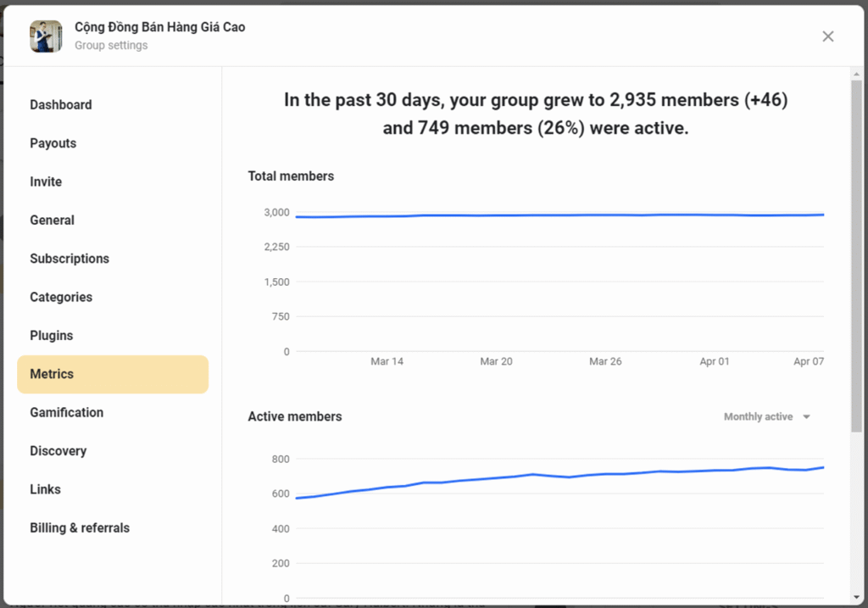Click the 800 axis value
The width and height of the screenshot is (868, 608).
tap(281, 459)
